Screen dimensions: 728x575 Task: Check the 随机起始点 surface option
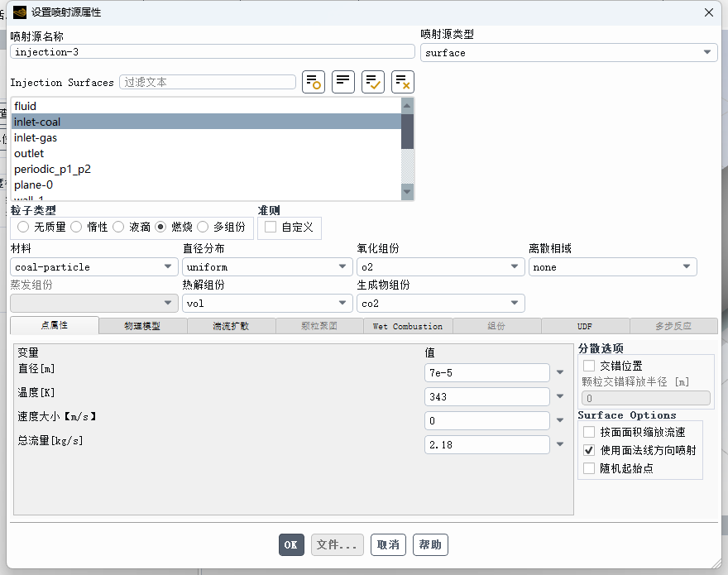(x=590, y=466)
